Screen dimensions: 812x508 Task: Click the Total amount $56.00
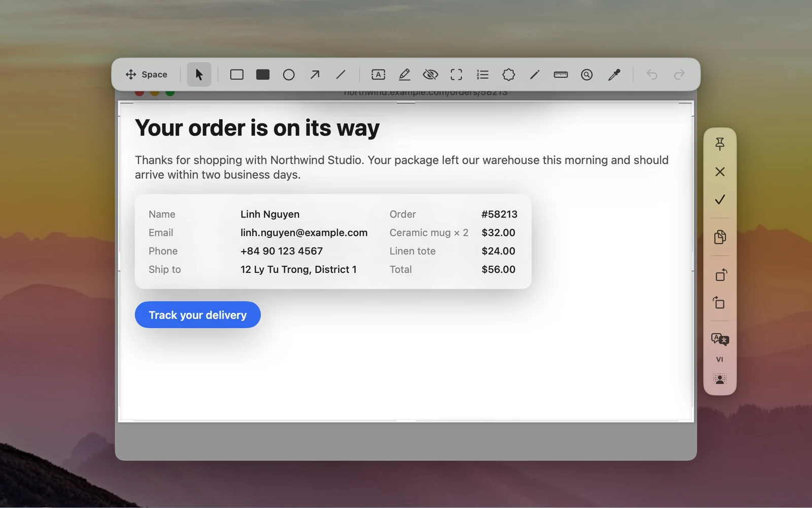(498, 269)
